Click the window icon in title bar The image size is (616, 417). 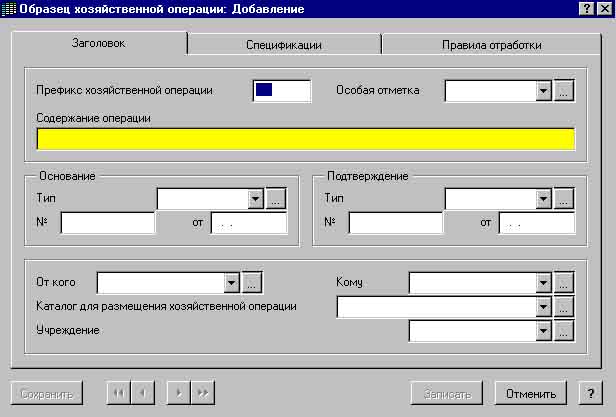(9, 9)
